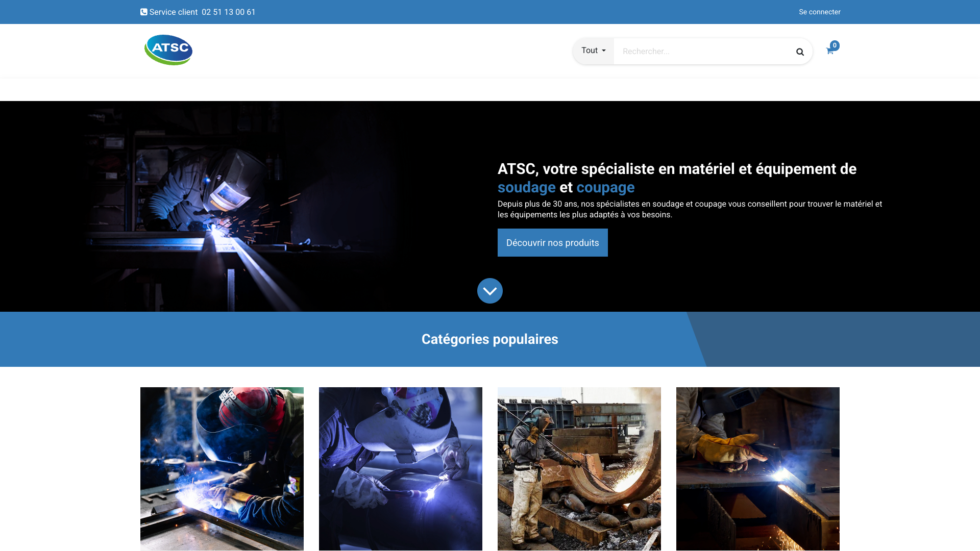The width and height of the screenshot is (980, 551).
Task: Click the Catégories populaires heading
Action: [x=490, y=339]
